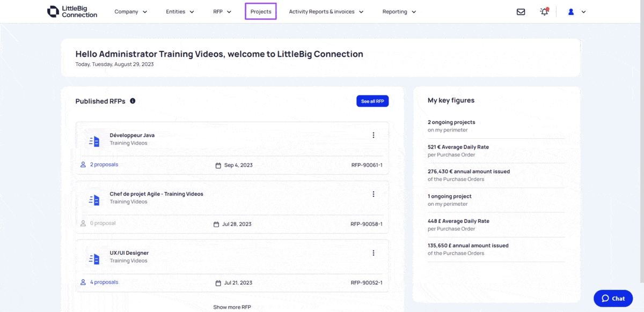
Task: Open Chef de projet Agile - Training Videos title
Action: coord(157,194)
